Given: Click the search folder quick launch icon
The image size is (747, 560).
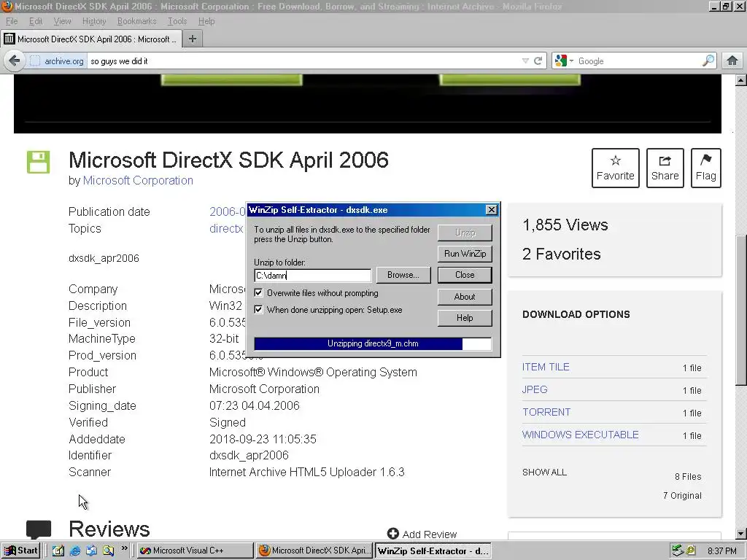Looking at the screenshot, I should pyautogui.click(x=108, y=551).
